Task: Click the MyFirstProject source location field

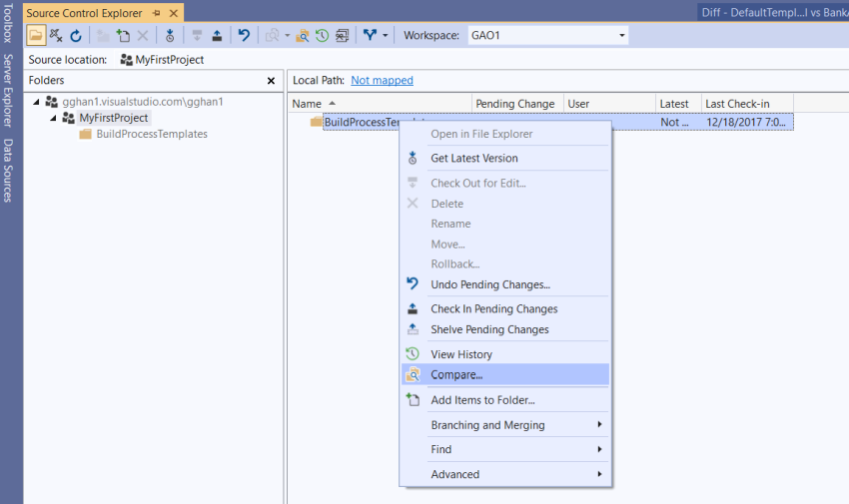Action: click(x=162, y=60)
